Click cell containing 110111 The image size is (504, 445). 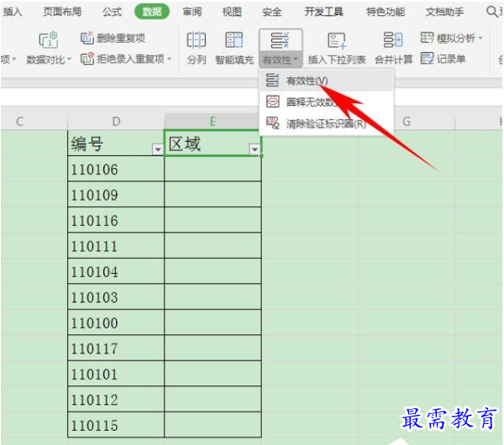point(116,246)
